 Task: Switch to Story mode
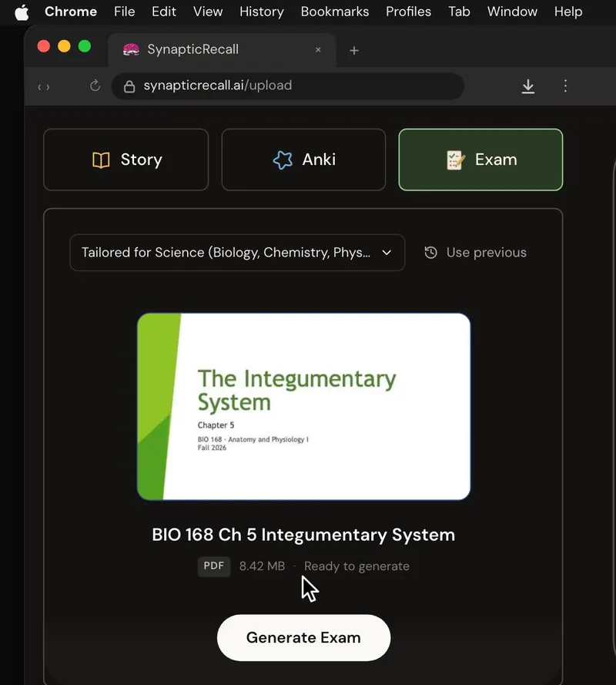coord(126,159)
